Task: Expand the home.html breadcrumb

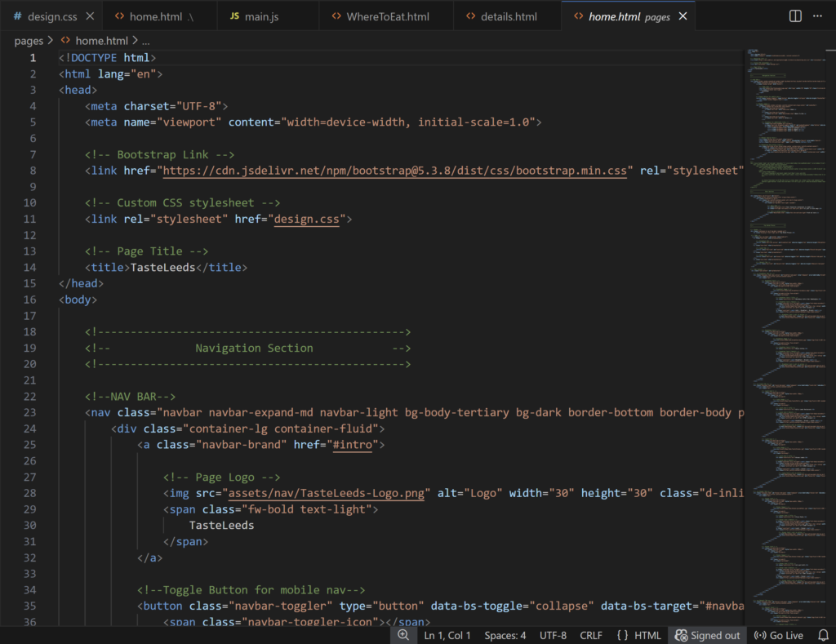Action: click(x=101, y=40)
